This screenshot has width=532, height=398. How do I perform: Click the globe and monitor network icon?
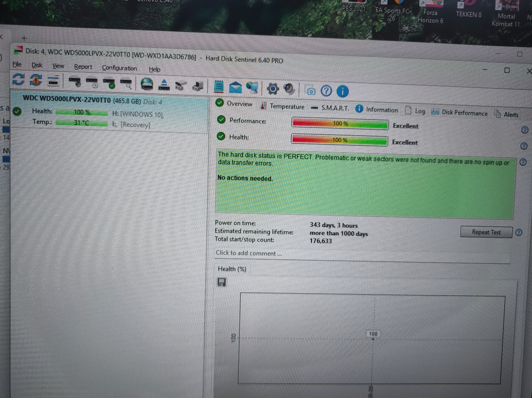click(x=252, y=88)
